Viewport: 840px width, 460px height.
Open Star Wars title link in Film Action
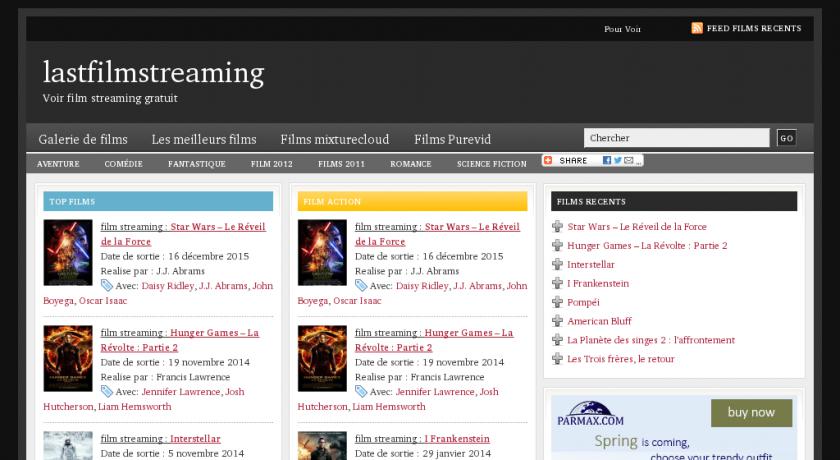coord(437,234)
